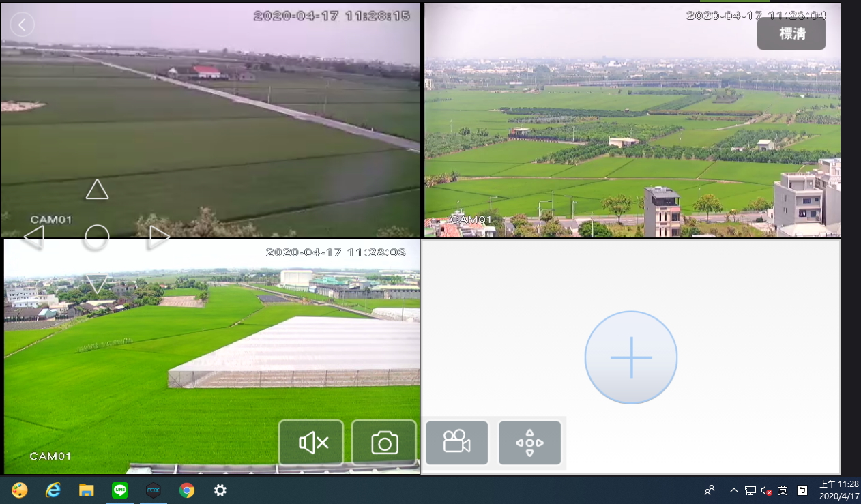Toggle the mute speaker button
861x504 pixels.
pos(311,443)
